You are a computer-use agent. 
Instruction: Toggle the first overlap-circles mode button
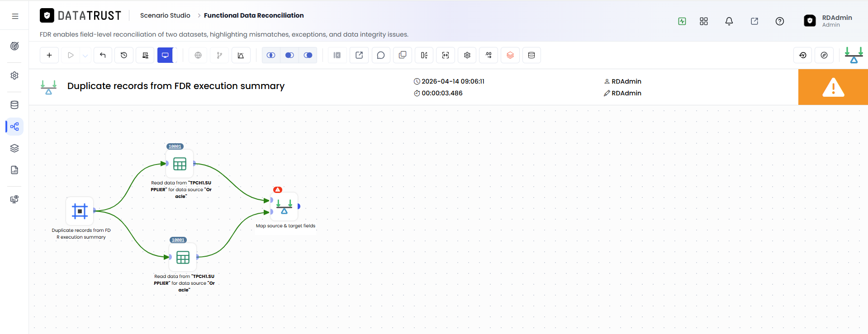click(x=271, y=55)
